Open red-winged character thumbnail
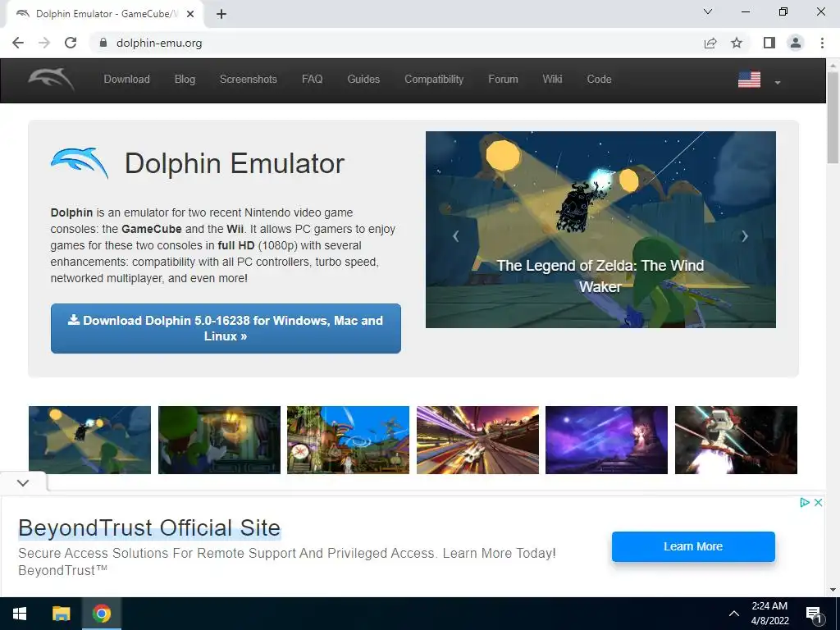Viewport: 840px width, 630px height. [x=736, y=440]
